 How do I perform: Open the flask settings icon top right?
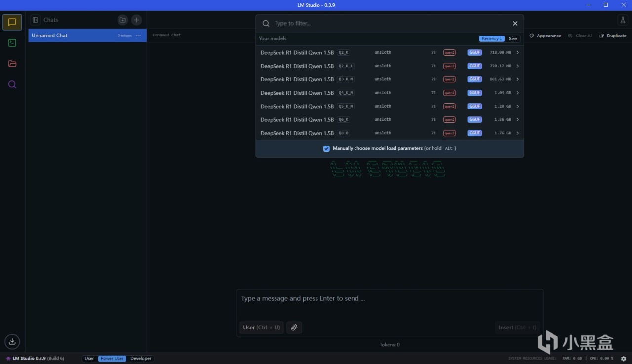point(622,20)
